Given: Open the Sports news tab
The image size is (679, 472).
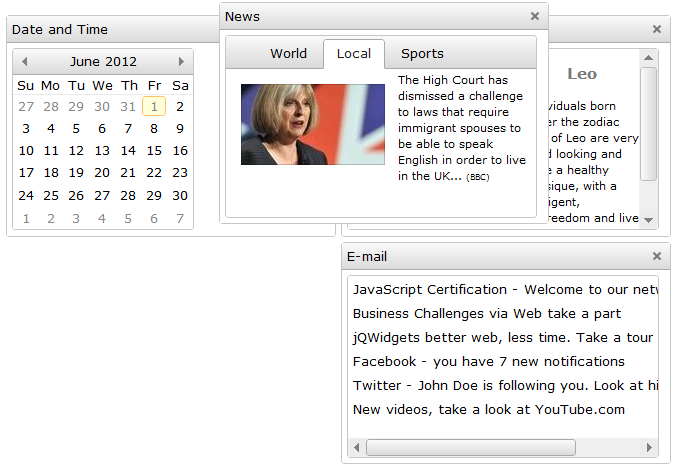Looking at the screenshot, I should click(x=422, y=54).
